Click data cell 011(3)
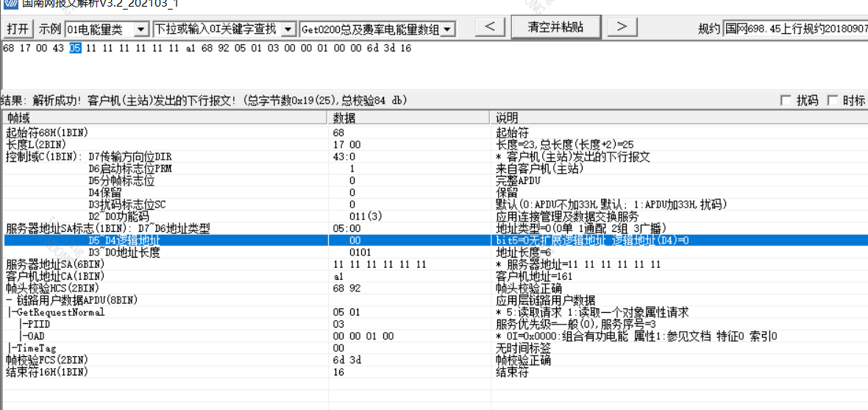The width and height of the screenshot is (868, 410). 366,216
